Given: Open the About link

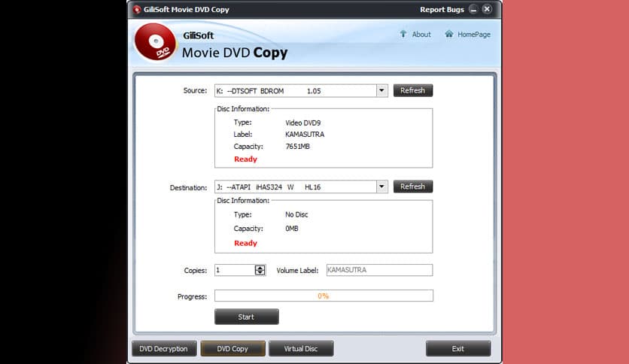Looking at the screenshot, I should pyautogui.click(x=421, y=35).
